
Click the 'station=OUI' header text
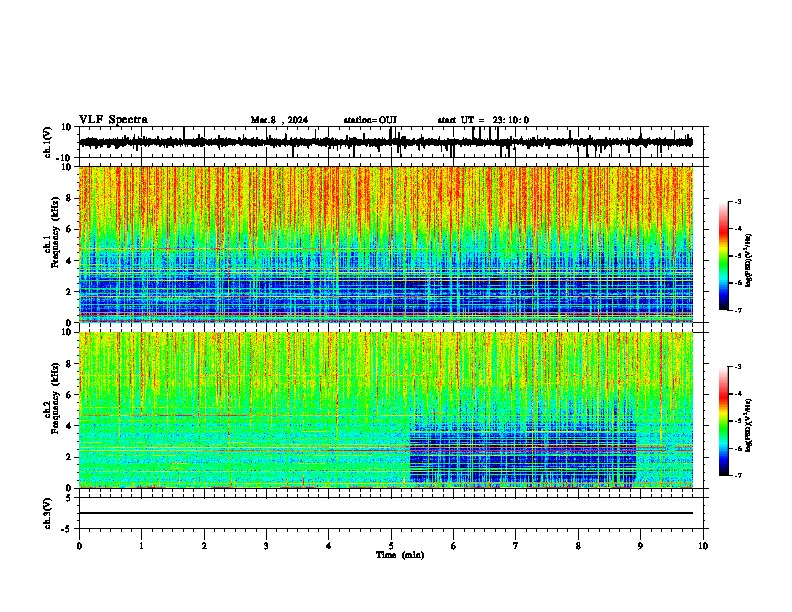[x=370, y=120]
